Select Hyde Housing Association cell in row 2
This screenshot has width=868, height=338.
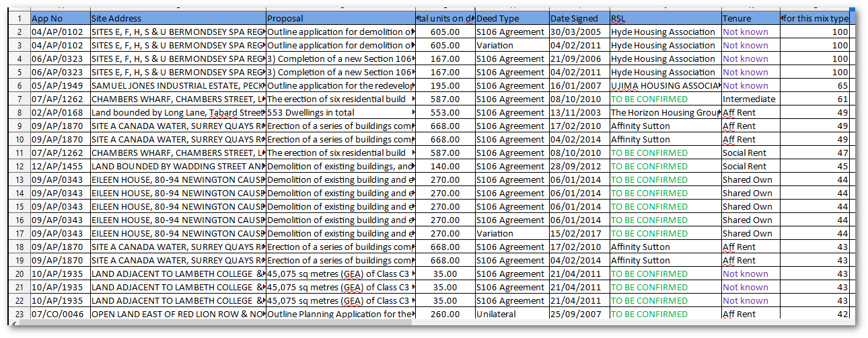665,32
